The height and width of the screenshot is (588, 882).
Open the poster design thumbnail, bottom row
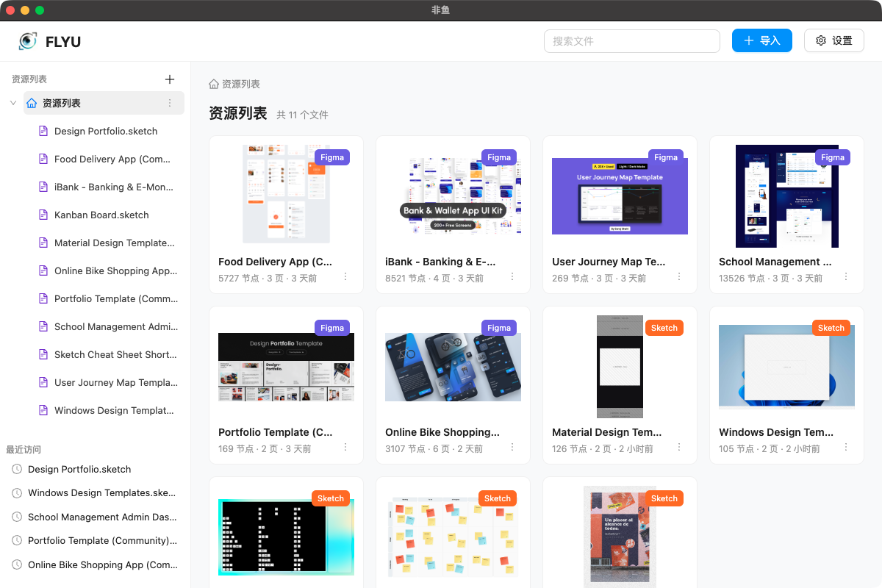620,537
